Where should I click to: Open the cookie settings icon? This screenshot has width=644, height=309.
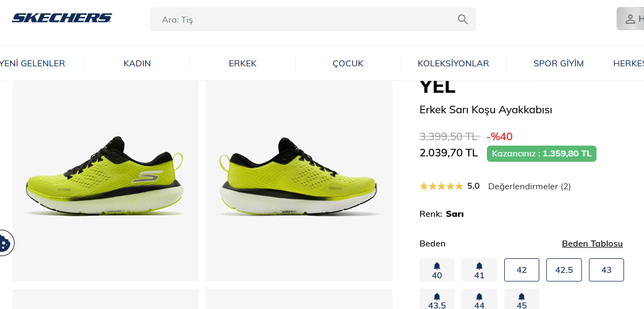pos(5,243)
